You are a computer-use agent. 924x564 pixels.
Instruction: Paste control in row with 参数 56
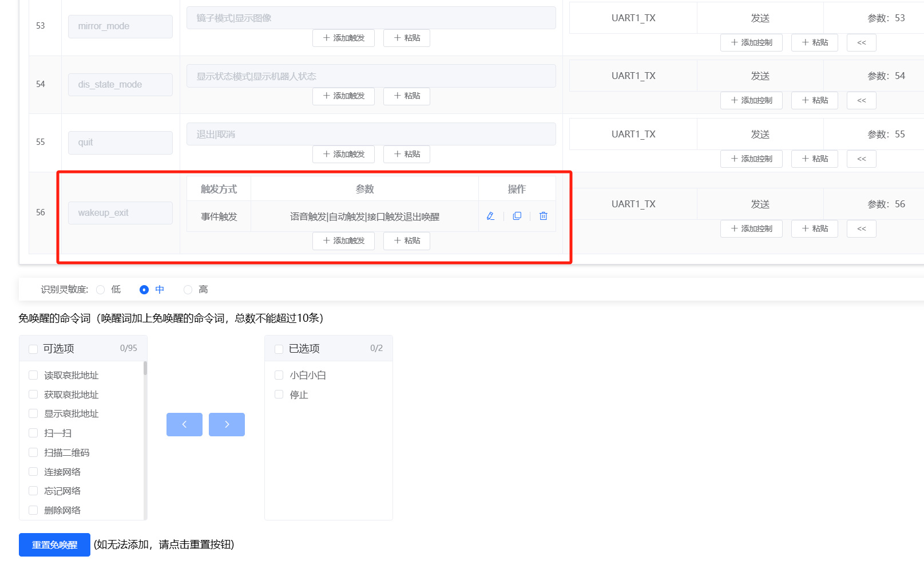(x=815, y=228)
